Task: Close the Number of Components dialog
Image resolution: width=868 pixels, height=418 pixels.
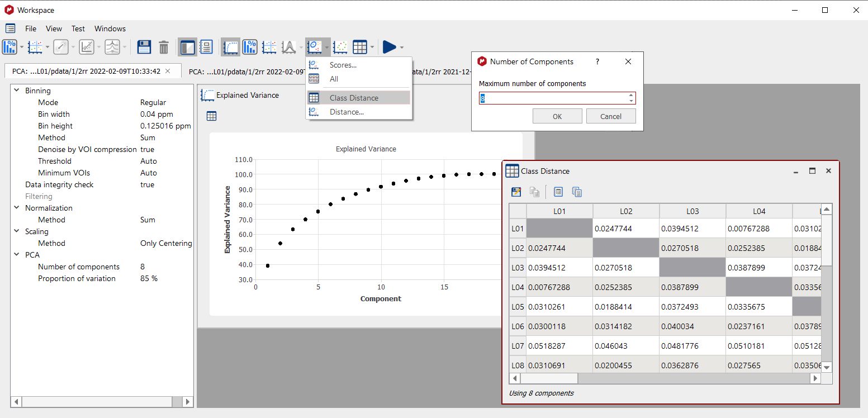Action: (628, 61)
